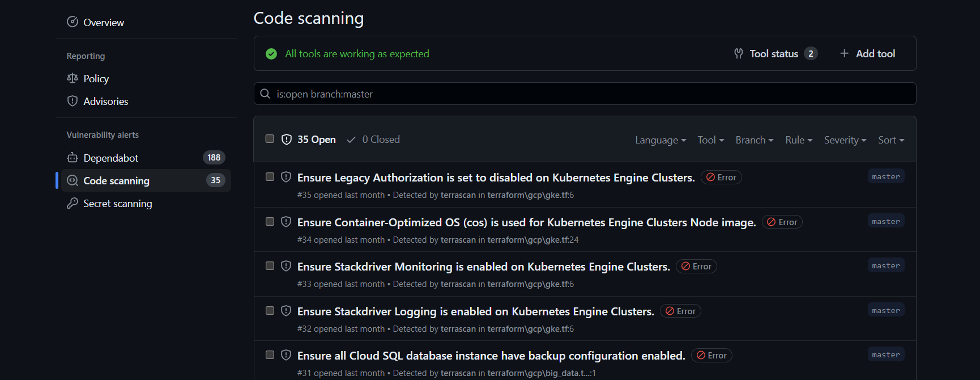Expand the Language filter dropdown

point(660,140)
